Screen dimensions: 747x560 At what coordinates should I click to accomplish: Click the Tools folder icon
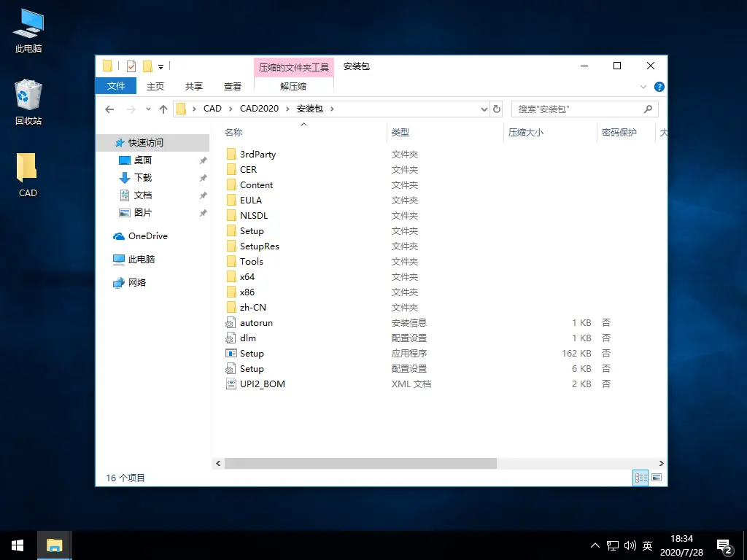point(231,261)
